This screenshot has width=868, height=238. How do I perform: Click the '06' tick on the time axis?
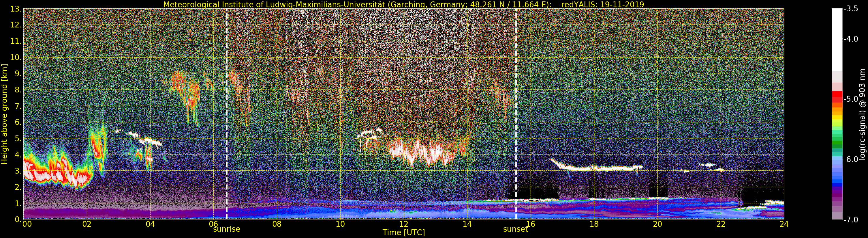[x=213, y=224]
